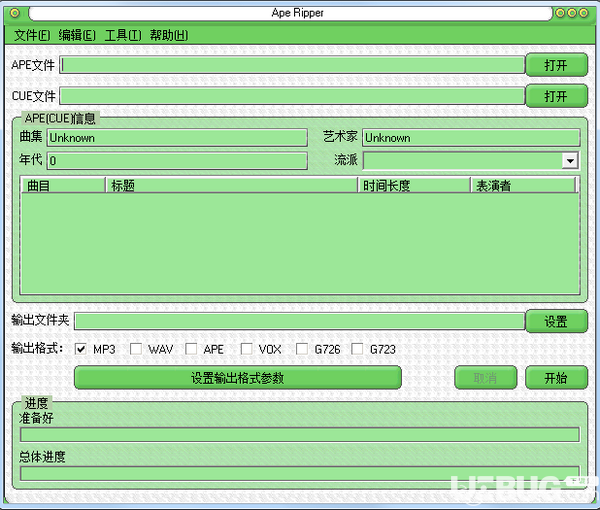
Task: Click the 总体进度 overall progress bar
Action: (300, 473)
